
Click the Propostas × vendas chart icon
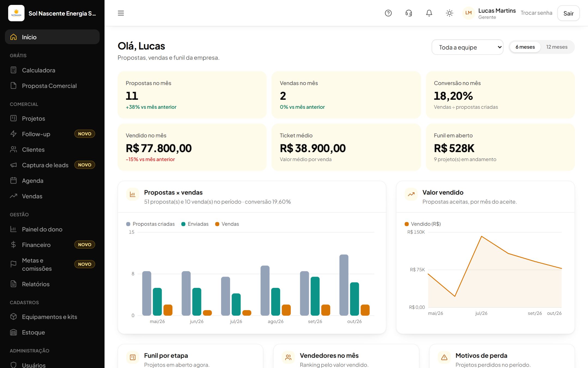[x=133, y=194]
